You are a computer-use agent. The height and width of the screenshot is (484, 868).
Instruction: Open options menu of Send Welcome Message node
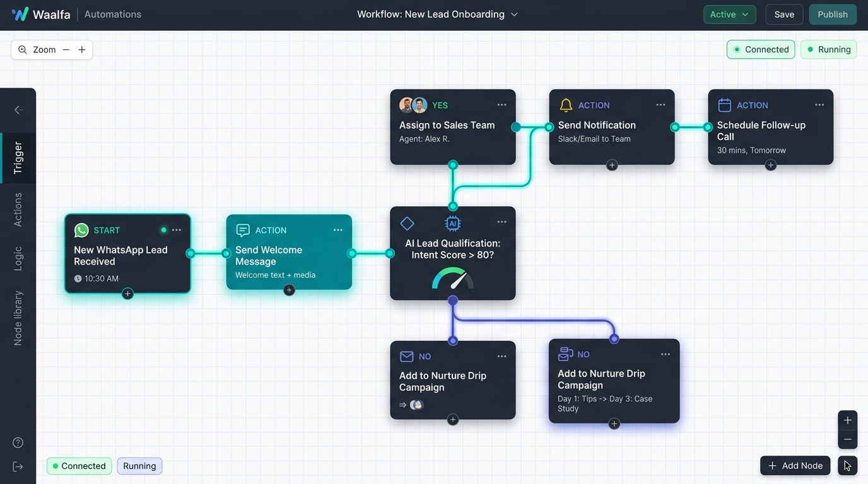pos(338,230)
